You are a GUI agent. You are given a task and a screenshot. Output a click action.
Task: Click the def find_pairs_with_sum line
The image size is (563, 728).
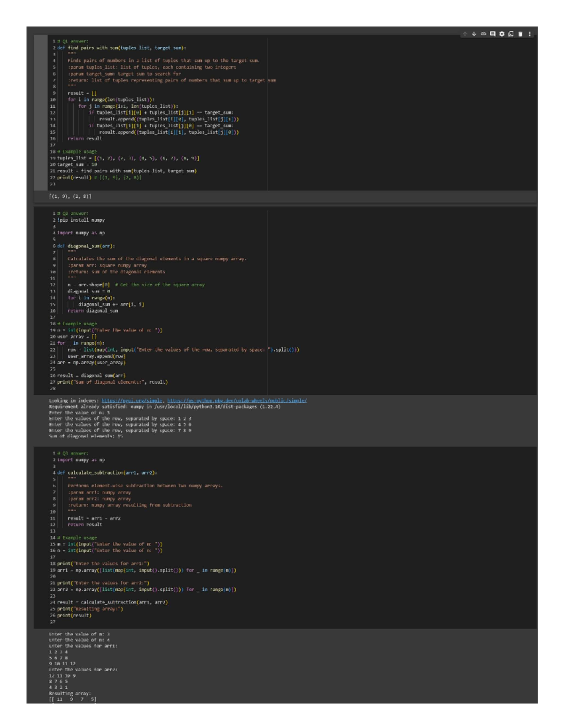(x=121, y=48)
